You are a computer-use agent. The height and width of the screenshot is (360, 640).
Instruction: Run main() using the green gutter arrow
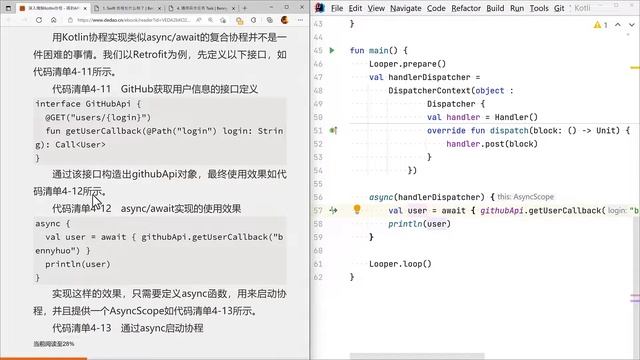click(x=332, y=50)
